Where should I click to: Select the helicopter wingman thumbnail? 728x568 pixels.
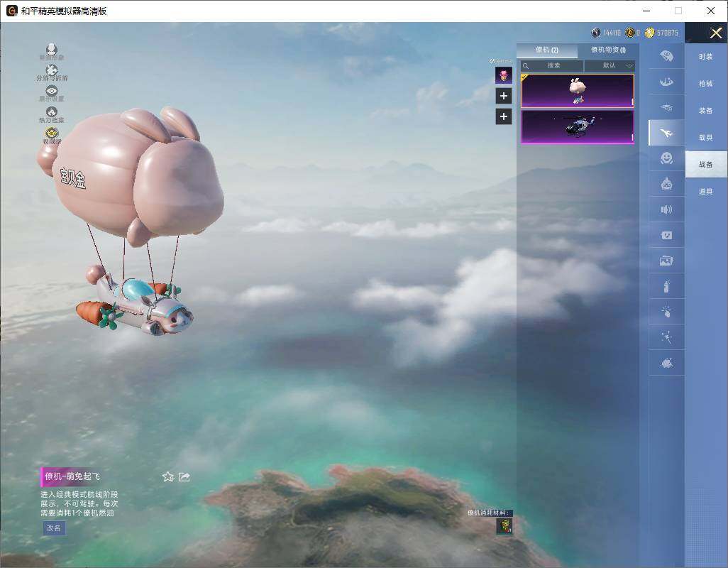577,127
